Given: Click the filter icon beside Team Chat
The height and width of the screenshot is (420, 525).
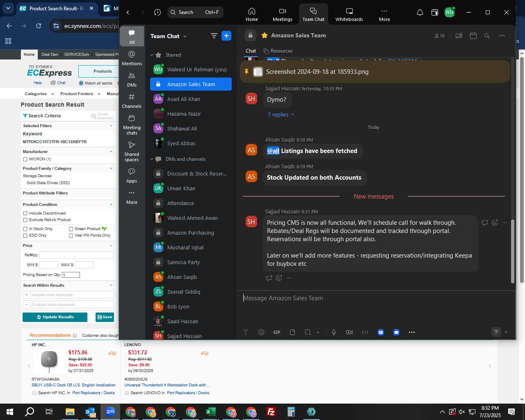Looking at the screenshot, I should point(214,36).
